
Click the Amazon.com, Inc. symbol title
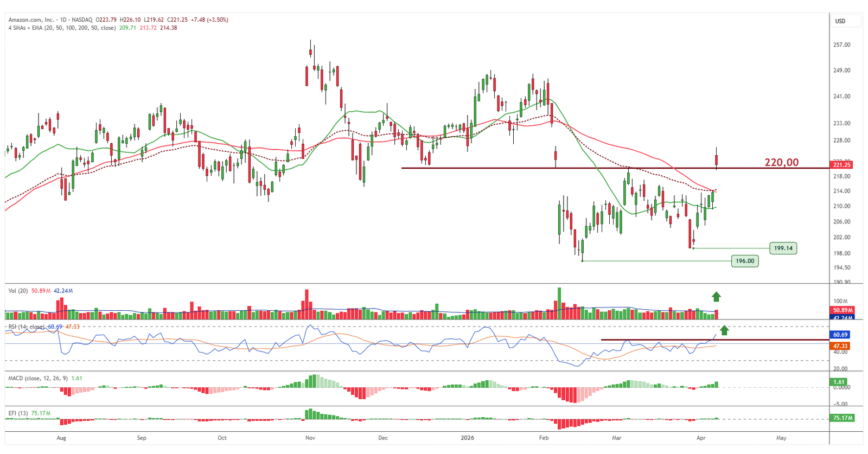click(31, 20)
